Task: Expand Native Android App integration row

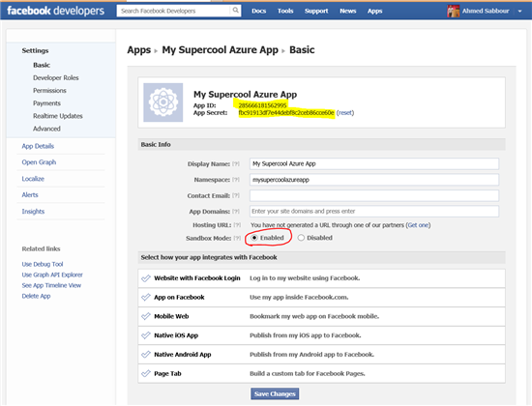Action: coord(321,355)
